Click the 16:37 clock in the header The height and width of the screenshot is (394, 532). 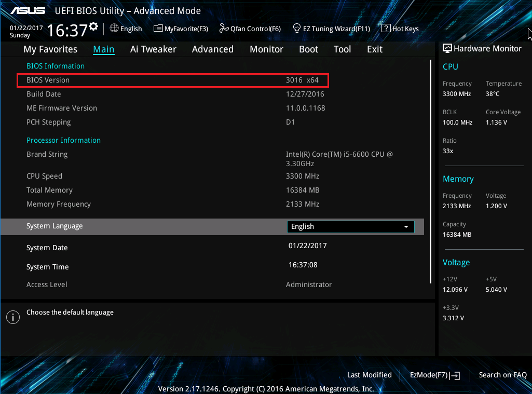tap(67, 30)
